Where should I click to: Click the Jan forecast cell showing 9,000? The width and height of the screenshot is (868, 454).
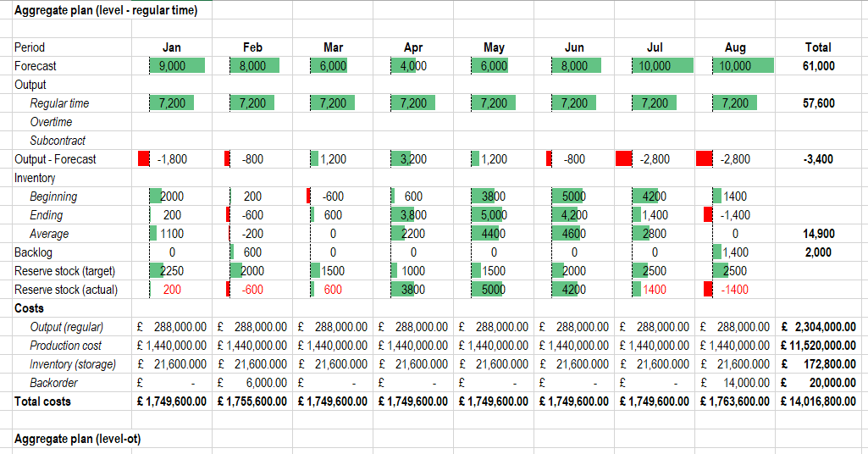[172, 66]
